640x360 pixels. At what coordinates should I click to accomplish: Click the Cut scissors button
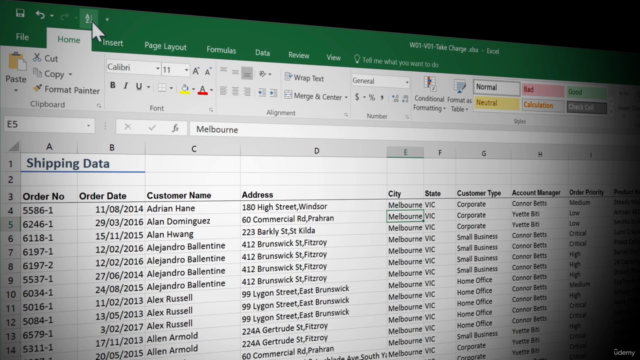pyautogui.click(x=45, y=58)
